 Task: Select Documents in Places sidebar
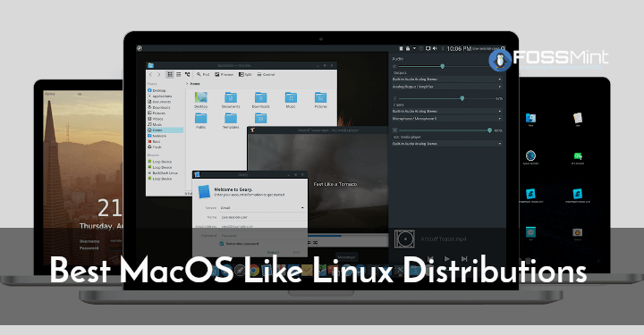159,102
